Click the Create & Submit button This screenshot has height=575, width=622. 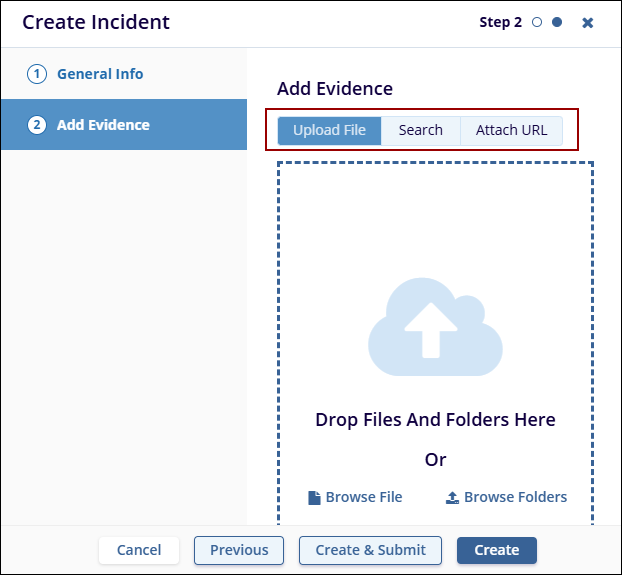370,550
